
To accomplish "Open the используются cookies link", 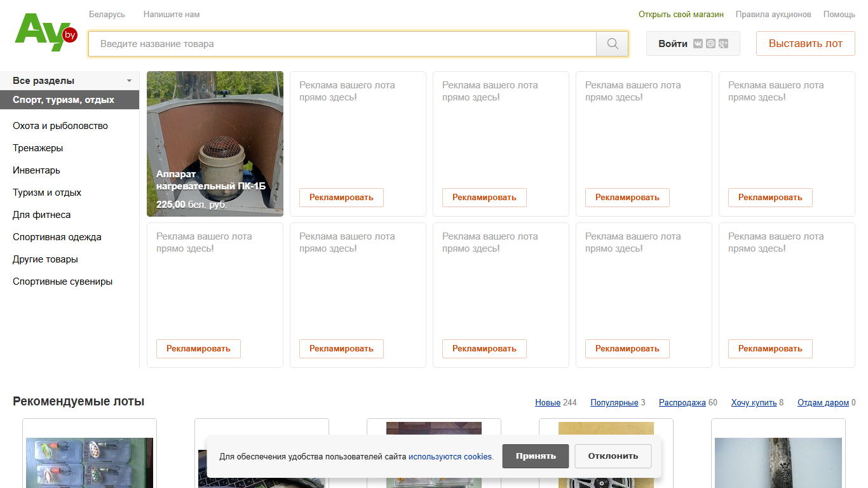I will point(450,456).
